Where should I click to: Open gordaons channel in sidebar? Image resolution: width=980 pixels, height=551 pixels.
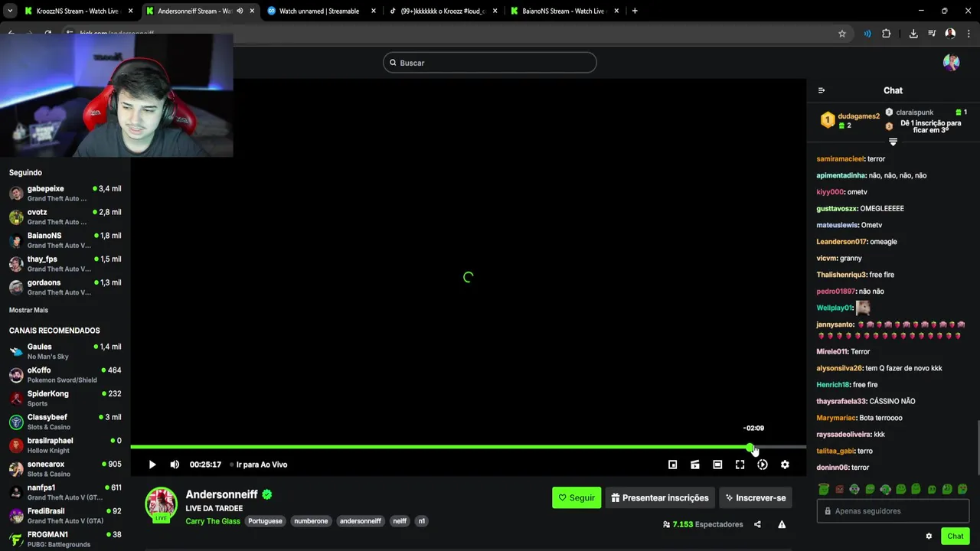click(65, 287)
